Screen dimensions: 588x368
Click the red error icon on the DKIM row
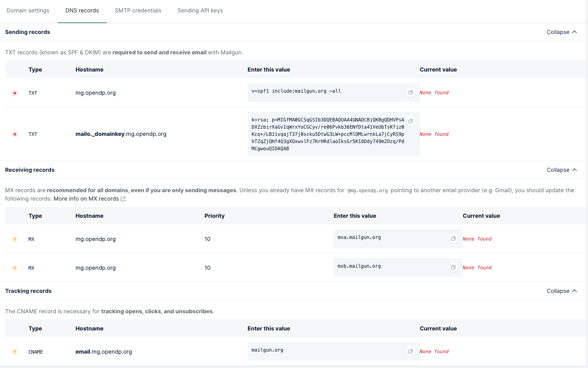[15, 134]
